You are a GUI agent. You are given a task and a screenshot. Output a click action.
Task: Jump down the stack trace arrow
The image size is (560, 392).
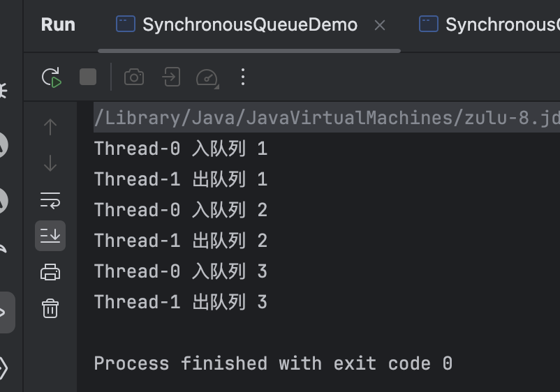50,163
